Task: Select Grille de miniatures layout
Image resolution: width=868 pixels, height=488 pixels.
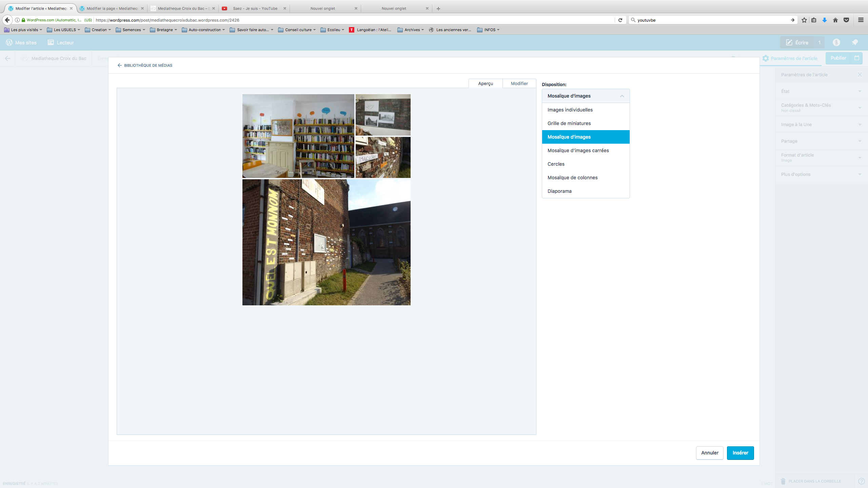Action: 569,123
